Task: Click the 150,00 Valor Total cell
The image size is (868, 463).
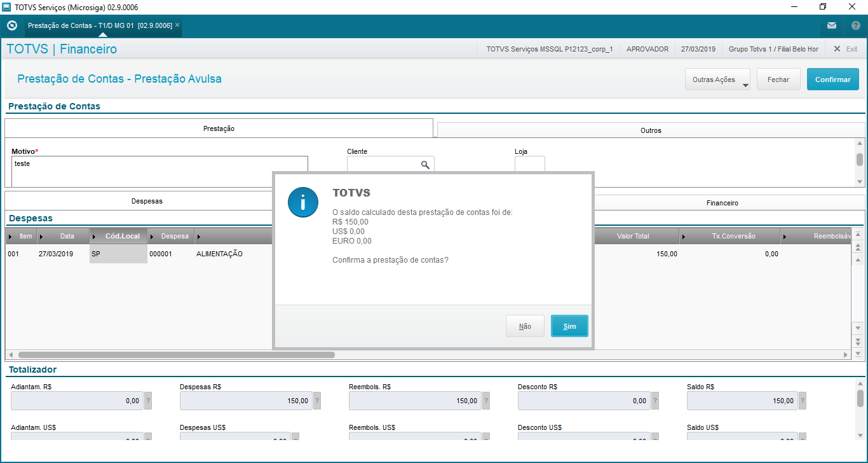Action: click(635, 254)
